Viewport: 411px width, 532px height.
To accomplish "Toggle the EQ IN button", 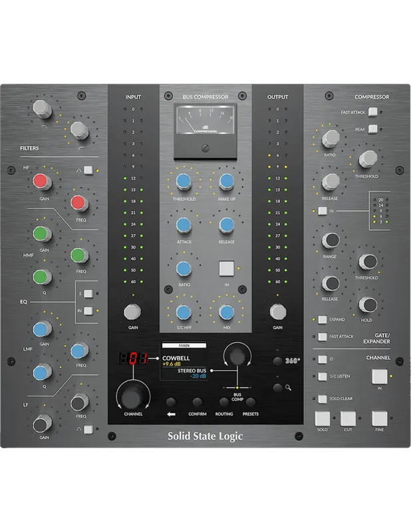I will tap(88, 311).
